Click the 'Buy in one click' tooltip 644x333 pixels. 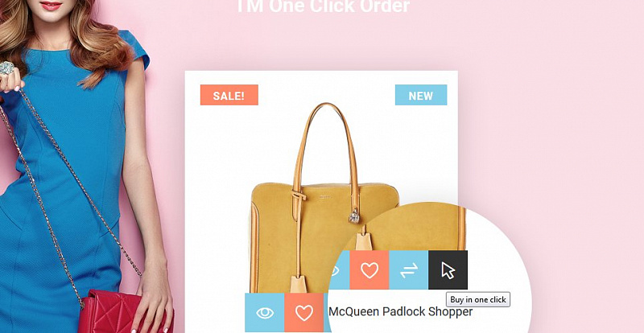(478, 299)
